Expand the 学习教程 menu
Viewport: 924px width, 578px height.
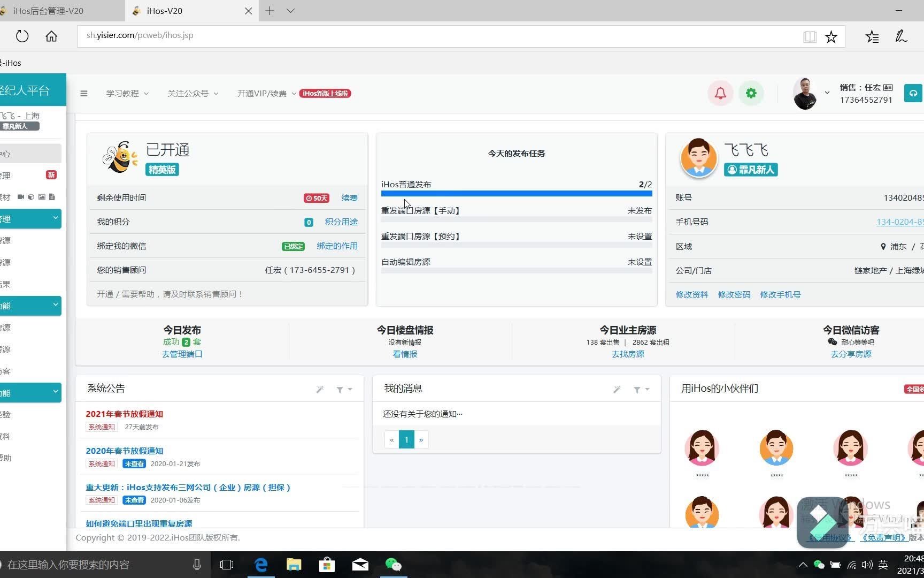coord(127,94)
